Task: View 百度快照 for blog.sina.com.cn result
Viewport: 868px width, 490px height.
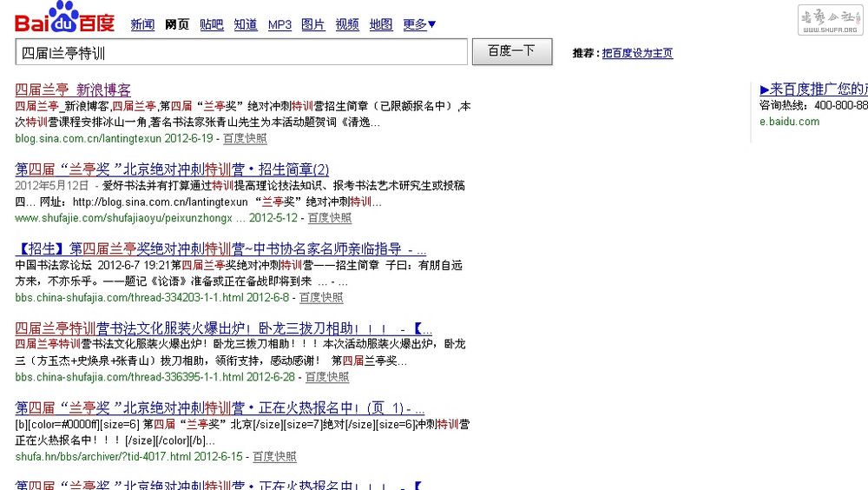Action: pos(245,139)
